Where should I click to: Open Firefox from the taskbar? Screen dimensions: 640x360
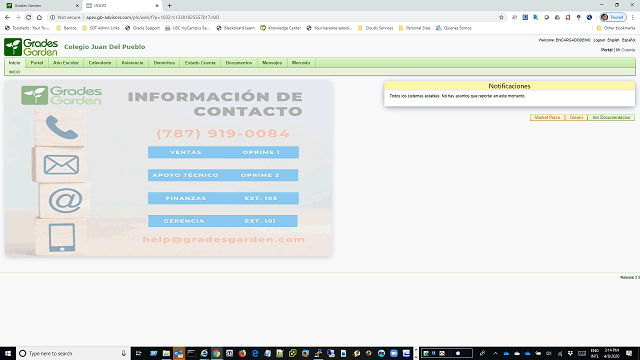coord(242,353)
